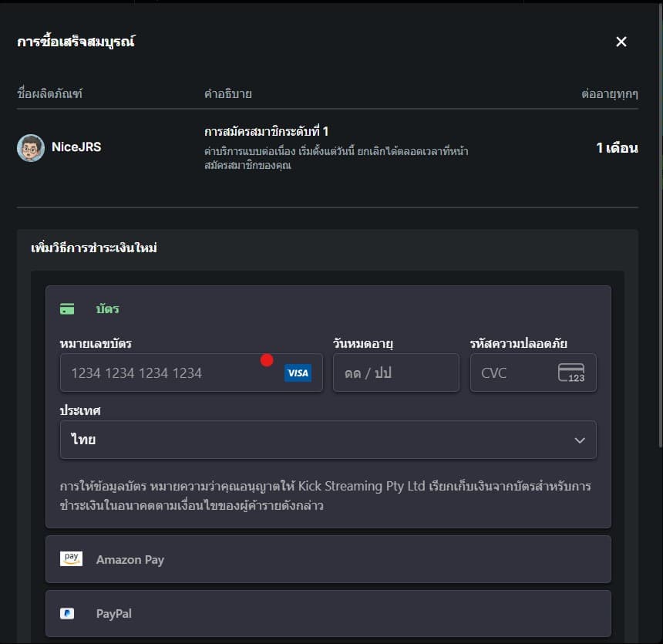Click the PayPal logo icon
The height and width of the screenshot is (644, 663).
[x=67, y=613]
